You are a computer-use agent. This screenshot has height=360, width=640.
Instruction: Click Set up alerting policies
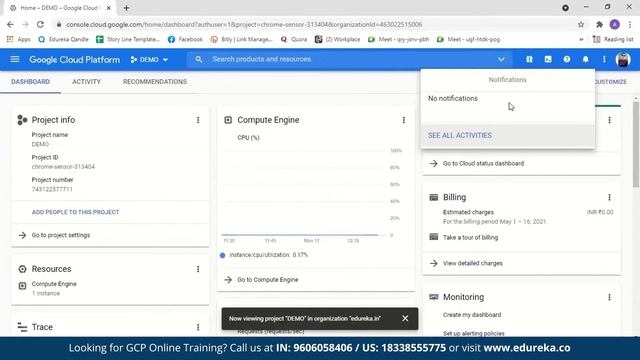pyautogui.click(x=473, y=333)
